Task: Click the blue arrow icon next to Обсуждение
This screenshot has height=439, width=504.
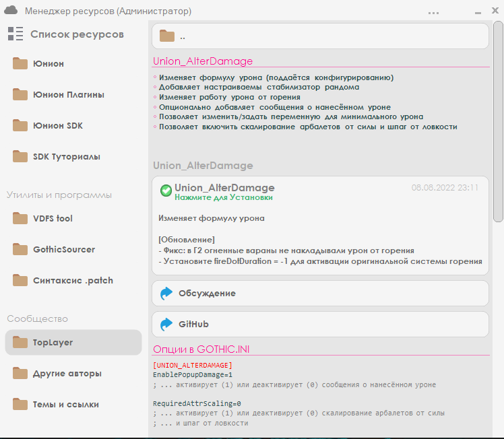Action: [166, 293]
